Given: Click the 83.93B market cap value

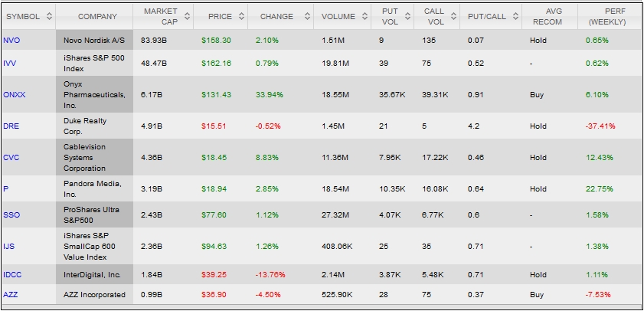Looking at the screenshot, I should (154, 41).
